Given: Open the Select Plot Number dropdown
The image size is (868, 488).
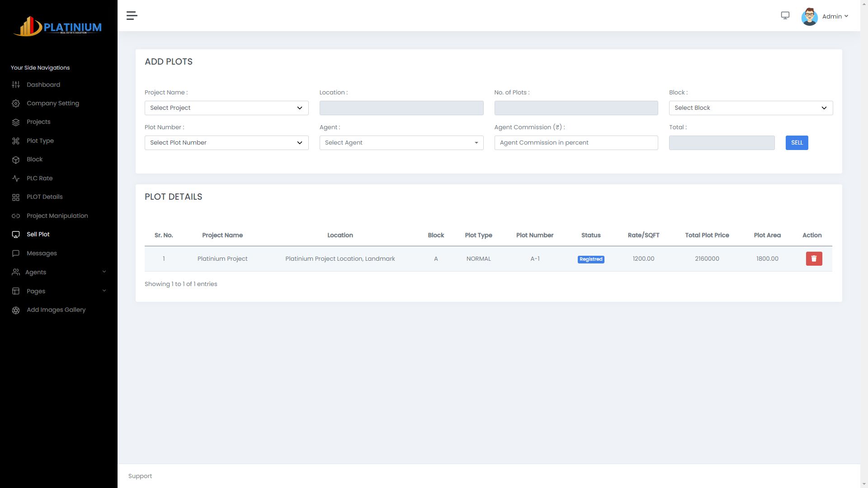Looking at the screenshot, I should [226, 143].
